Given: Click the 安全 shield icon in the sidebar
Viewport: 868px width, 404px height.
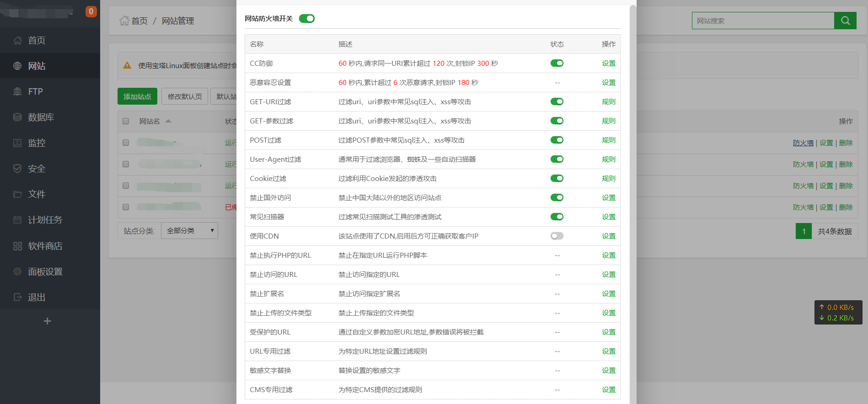Looking at the screenshot, I should [x=17, y=169].
